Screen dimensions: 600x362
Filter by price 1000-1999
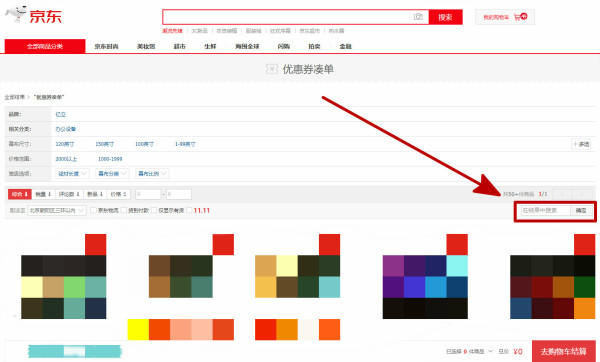(x=110, y=159)
